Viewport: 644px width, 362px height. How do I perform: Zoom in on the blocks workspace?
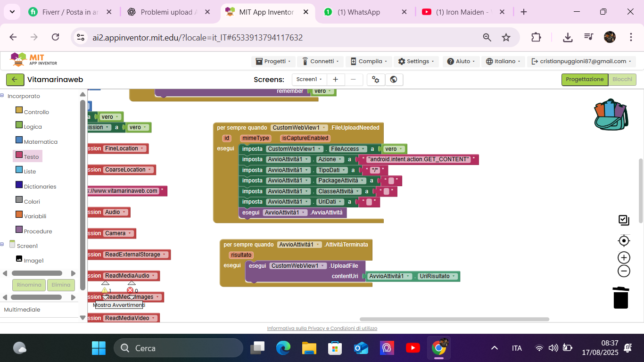tap(624, 257)
